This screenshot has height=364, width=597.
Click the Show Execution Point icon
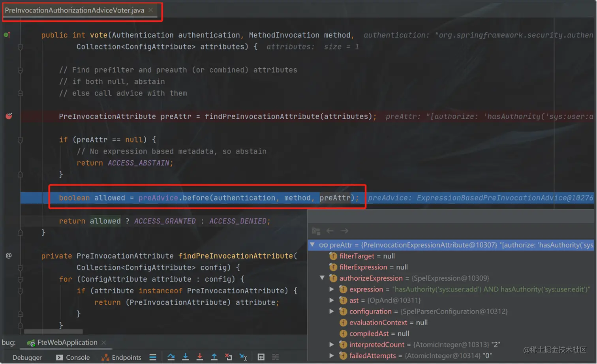pos(153,357)
